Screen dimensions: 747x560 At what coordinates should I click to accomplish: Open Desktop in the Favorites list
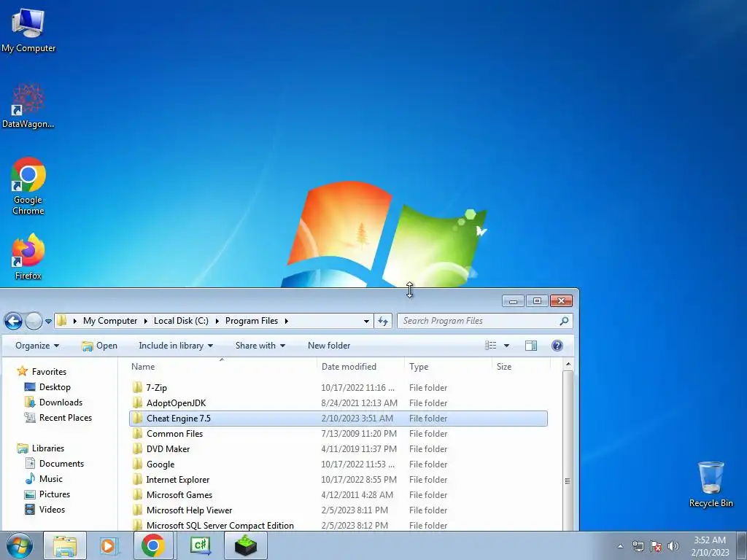[x=47, y=387]
